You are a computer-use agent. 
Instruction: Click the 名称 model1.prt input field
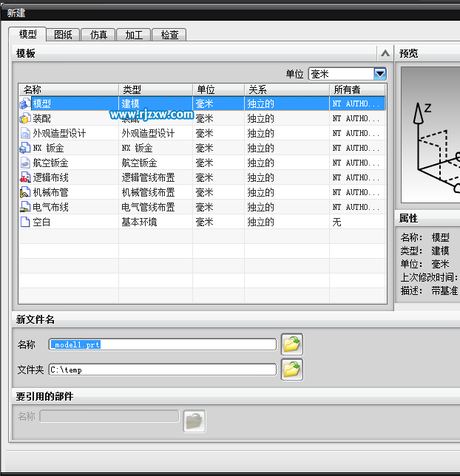pyautogui.click(x=163, y=344)
